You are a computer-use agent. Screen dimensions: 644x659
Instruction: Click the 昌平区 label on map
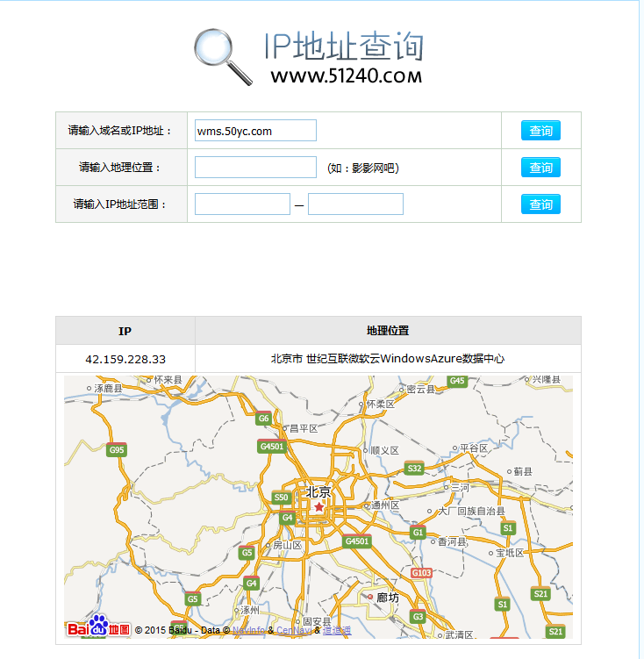(304, 429)
